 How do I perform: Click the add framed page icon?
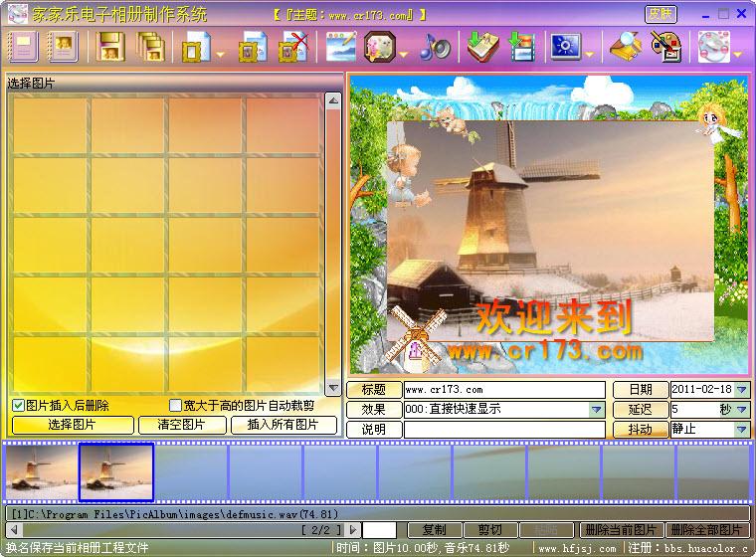[195, 47]
